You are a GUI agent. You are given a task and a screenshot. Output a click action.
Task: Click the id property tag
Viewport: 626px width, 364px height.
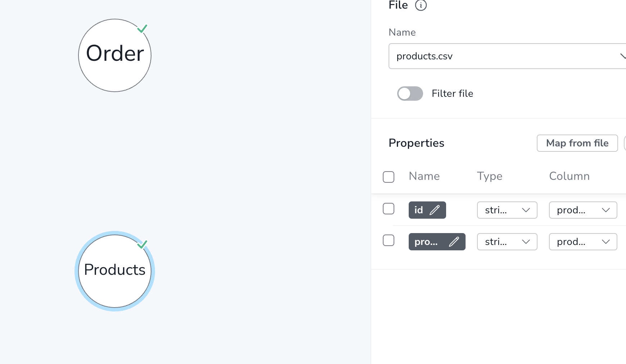click(x=427, y=210)
